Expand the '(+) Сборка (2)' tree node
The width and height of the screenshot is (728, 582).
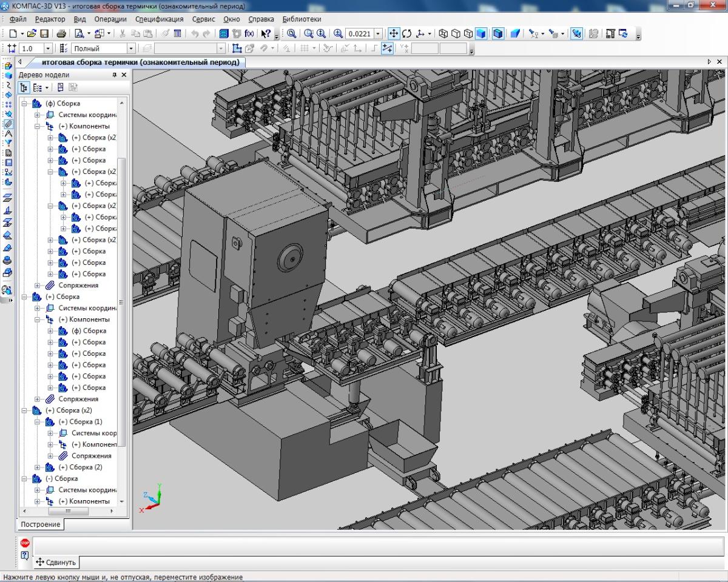tap(38, 467)
